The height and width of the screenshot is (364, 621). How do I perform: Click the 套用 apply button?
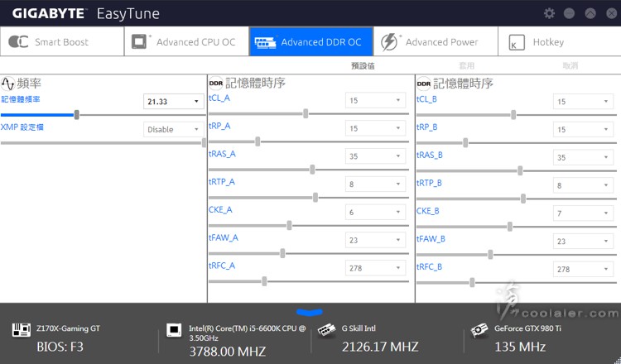(x=466, y=65)
